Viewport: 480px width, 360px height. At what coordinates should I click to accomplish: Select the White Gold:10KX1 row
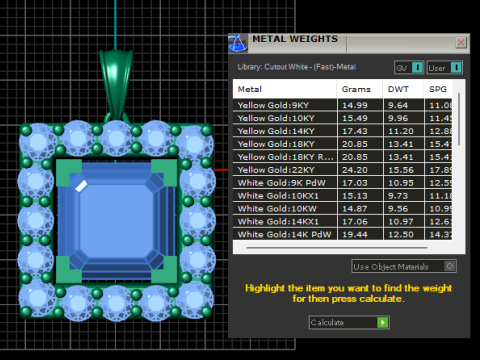(x=342, y=196)
